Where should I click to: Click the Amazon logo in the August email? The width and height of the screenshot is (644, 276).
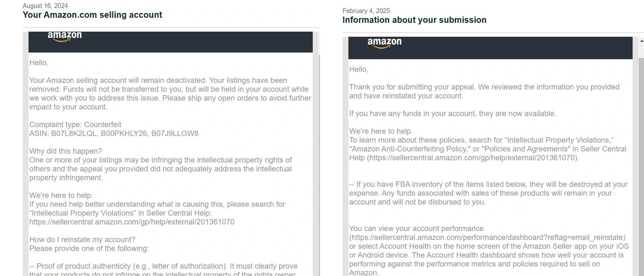click(65, 36)
